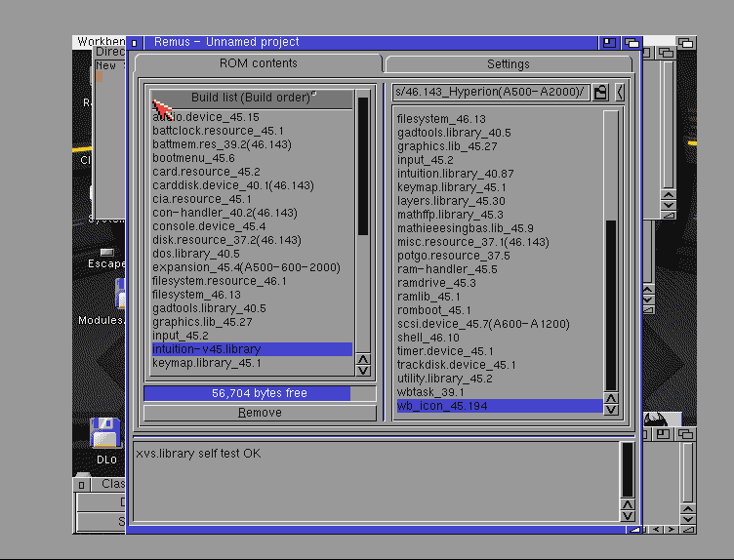
Task: Click the Remus window depth gadget
Action: (x=632, y=43)
